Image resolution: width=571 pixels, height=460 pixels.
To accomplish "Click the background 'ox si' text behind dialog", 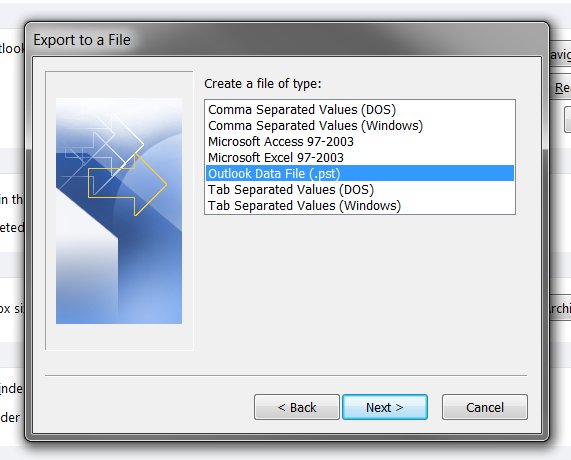I will [x=12, y=309].
